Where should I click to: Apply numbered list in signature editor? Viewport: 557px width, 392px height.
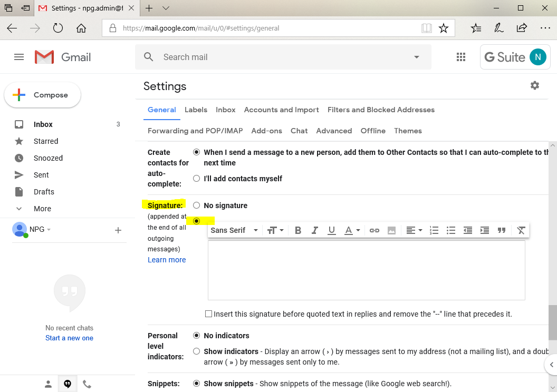point(434,230)
